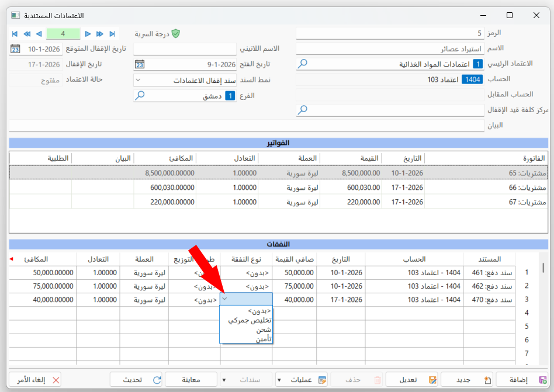Search the الاعتماد الرئيسي field with the magnifier
The height and width of the screenshot is (392, 554).
click(303, 64)
